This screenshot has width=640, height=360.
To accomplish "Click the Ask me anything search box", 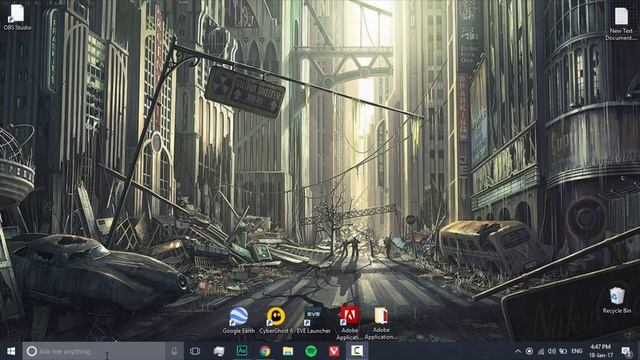I will (94, 351).
